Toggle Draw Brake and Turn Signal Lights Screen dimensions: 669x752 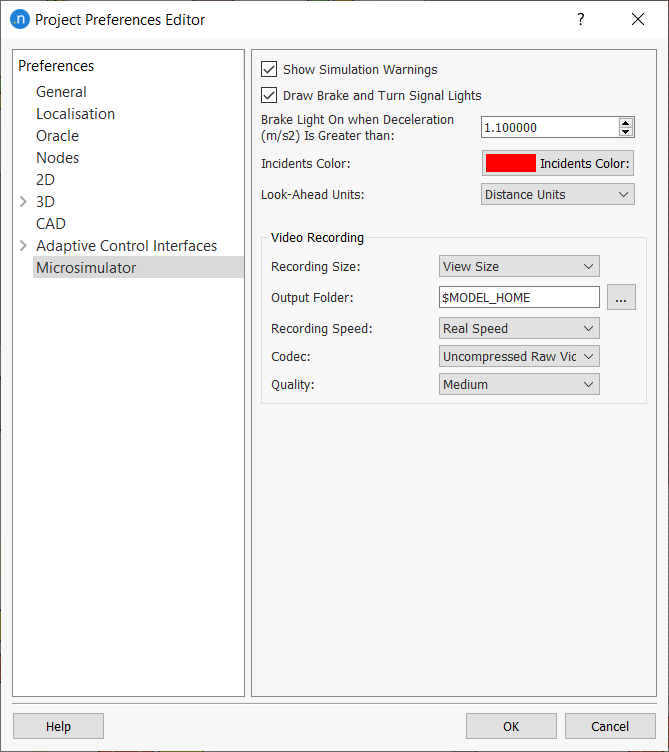[269, 95]
